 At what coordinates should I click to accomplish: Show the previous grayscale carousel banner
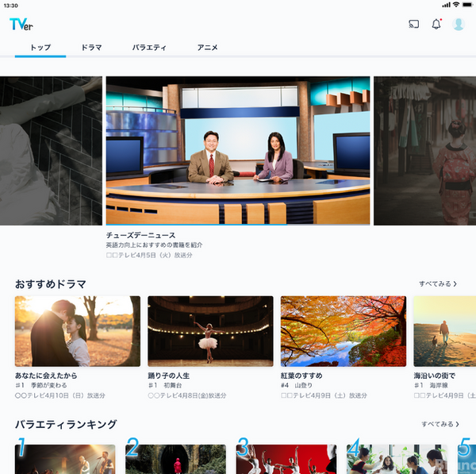(x=51, y=150)
